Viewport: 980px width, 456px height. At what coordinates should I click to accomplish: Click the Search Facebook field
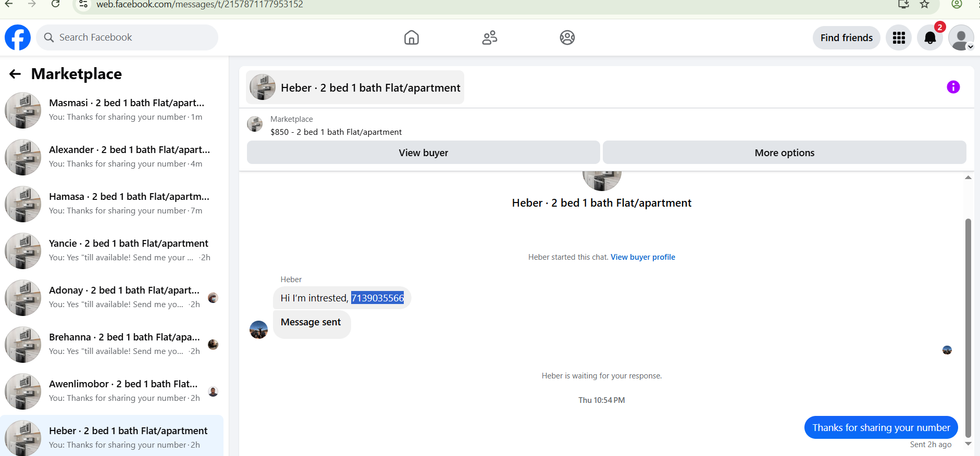point(127,37)
